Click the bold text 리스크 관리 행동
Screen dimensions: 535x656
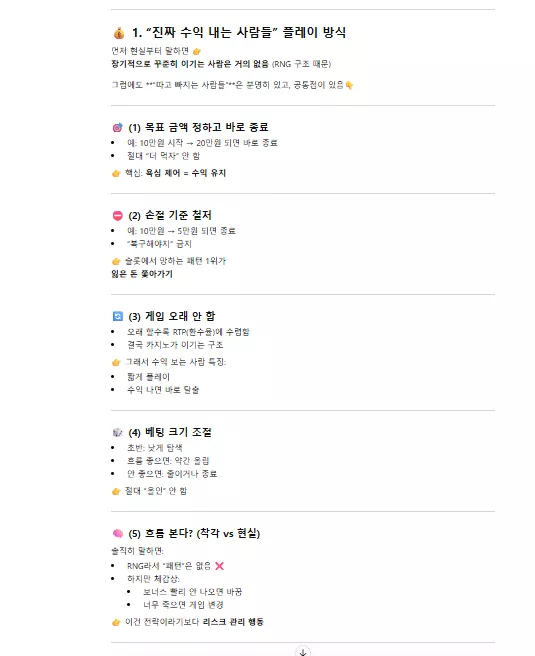point(233,622)
